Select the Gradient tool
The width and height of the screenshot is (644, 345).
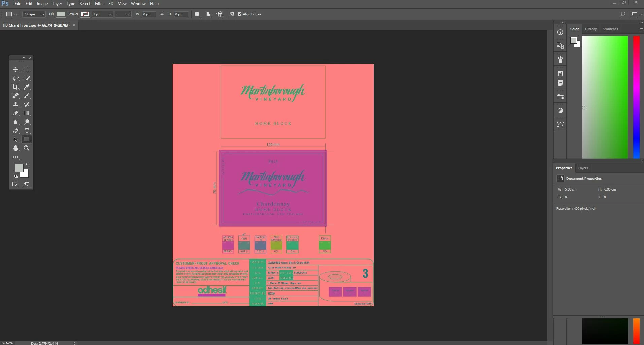click(27, 113)
